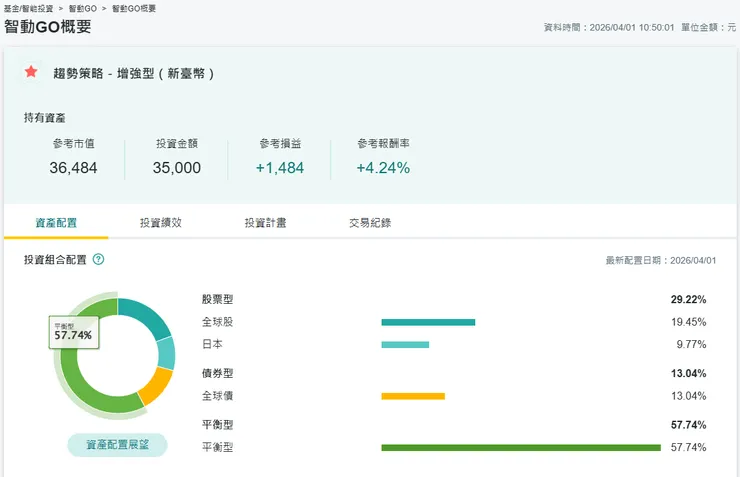Screen dimensions: 740x477
Task: Click the 投資金額 35,000 value
Action: tap(177, 167)
